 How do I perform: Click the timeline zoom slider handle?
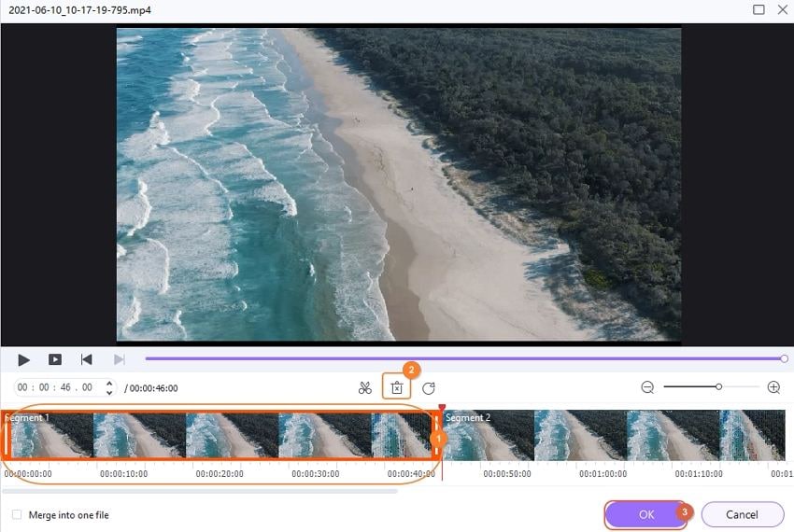(x=718, y=386)
